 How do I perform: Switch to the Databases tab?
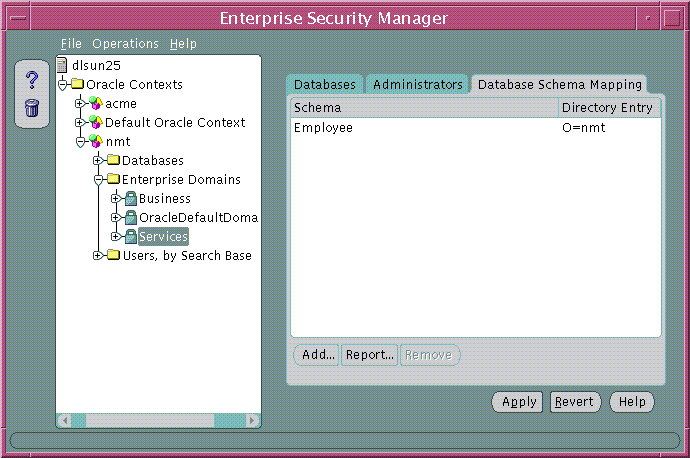pyautogui.click(x=325, y=84)
